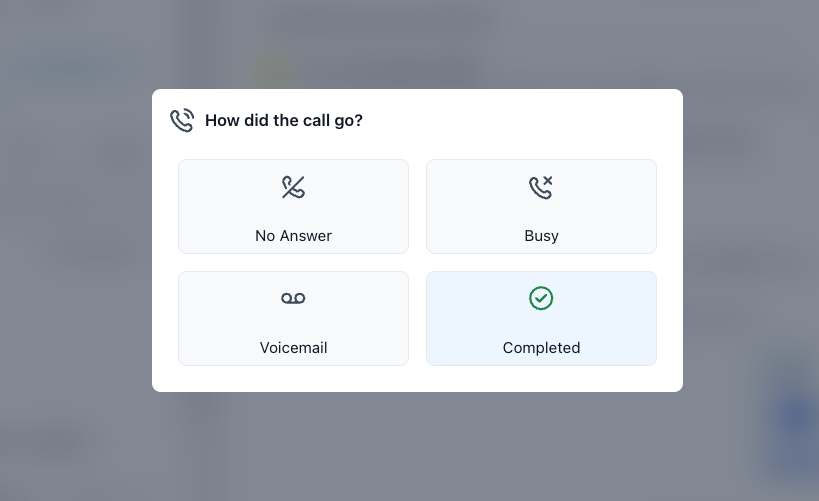This screenshot has height=501, width=819.
Task: Click the blurred page heading above the dialog
Action: pos(380,20)
